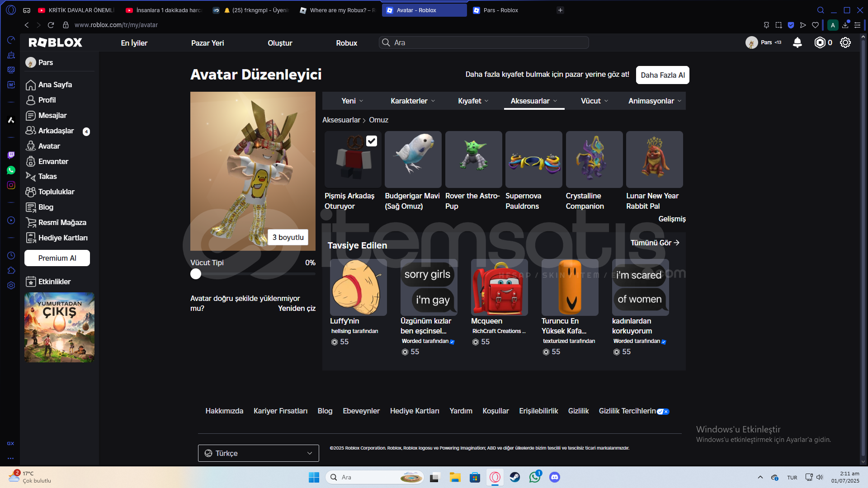Open Arkadaşlar in the sidebar
868x488 pixels.
pyautogui.click(x=56, y=131)
